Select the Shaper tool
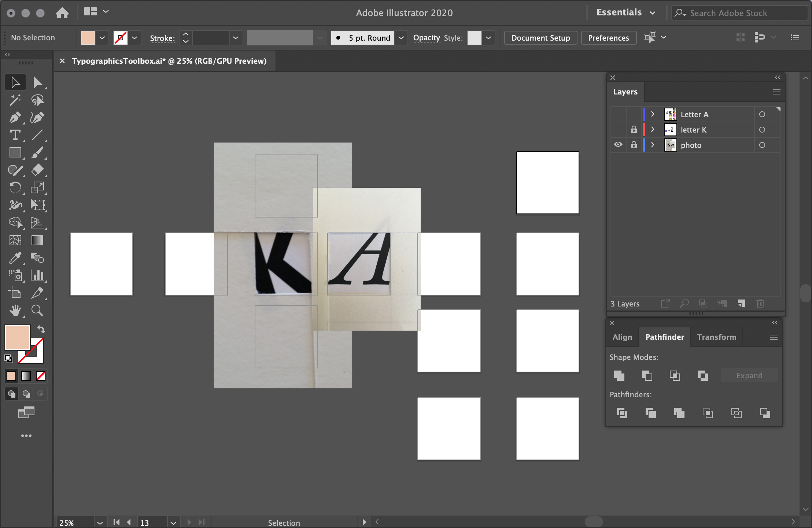The height and width of the screenshot is (528, 812). [15, 170]
